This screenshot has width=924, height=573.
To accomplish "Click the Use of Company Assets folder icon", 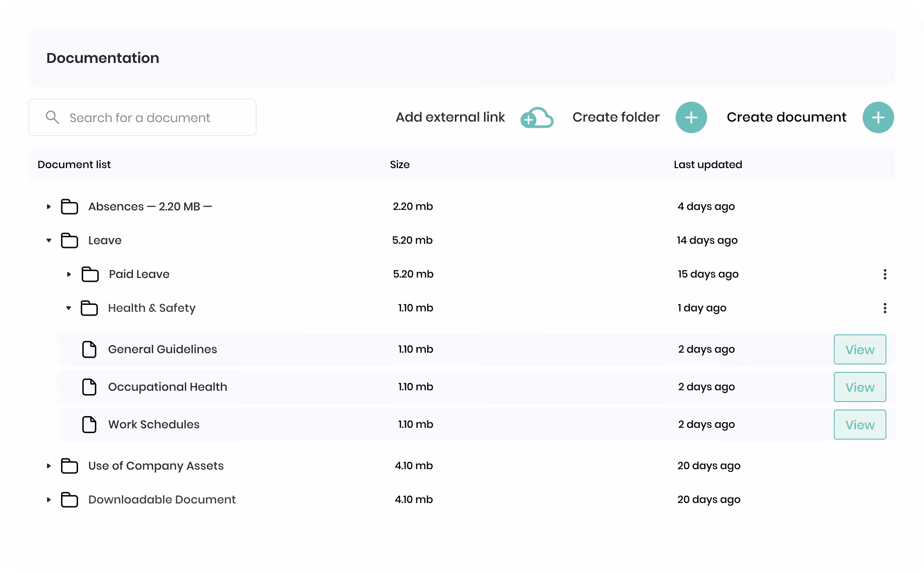I will click(x=70, y=466).
